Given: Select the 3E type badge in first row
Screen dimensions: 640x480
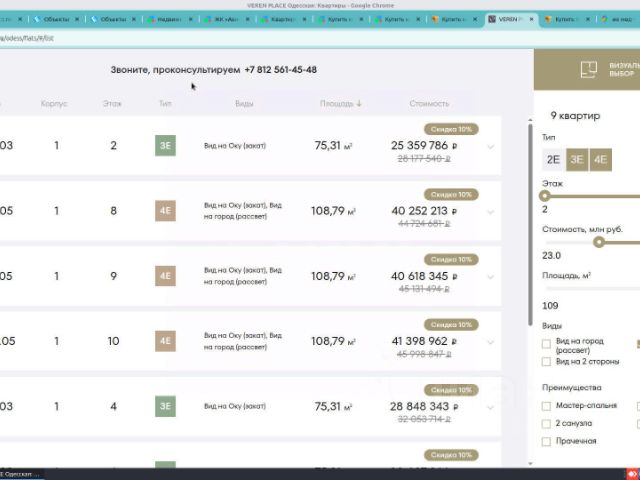Looking at the screenshot, I should (165, 146).
